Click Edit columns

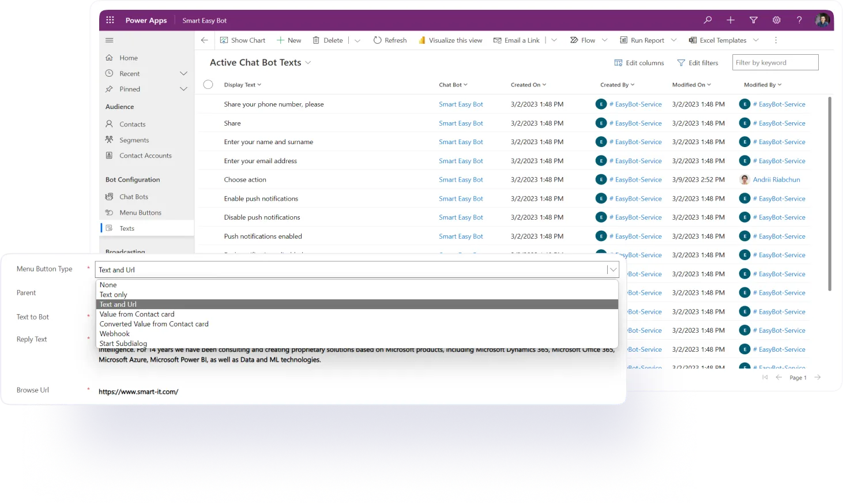[639, 63]
